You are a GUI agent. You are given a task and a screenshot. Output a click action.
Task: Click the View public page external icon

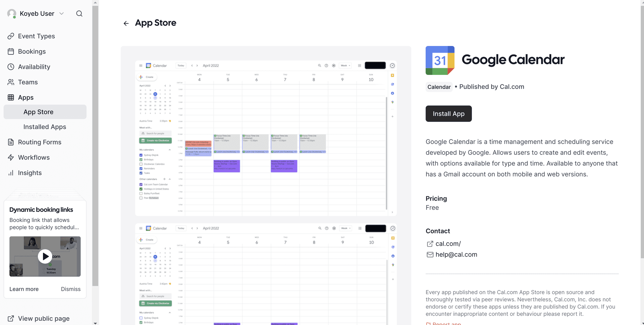coord(11,318)
